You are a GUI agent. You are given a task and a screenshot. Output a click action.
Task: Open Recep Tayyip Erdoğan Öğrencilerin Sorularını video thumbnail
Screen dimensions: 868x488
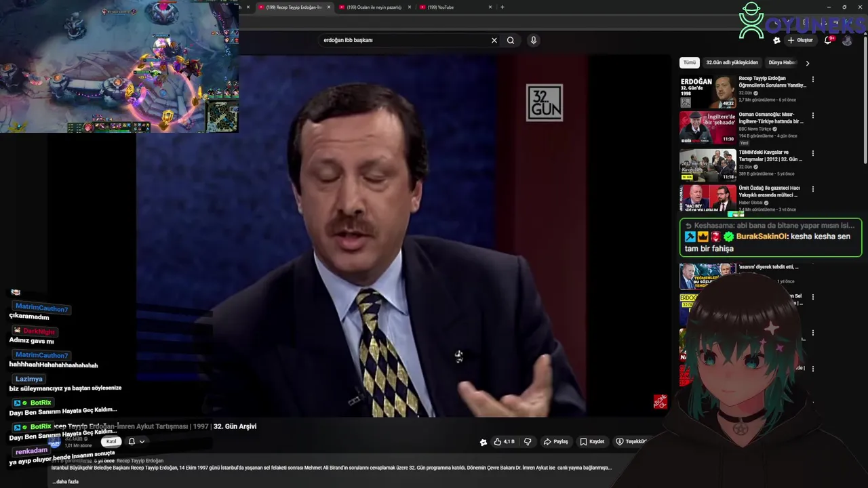click(x=708, y=91)
